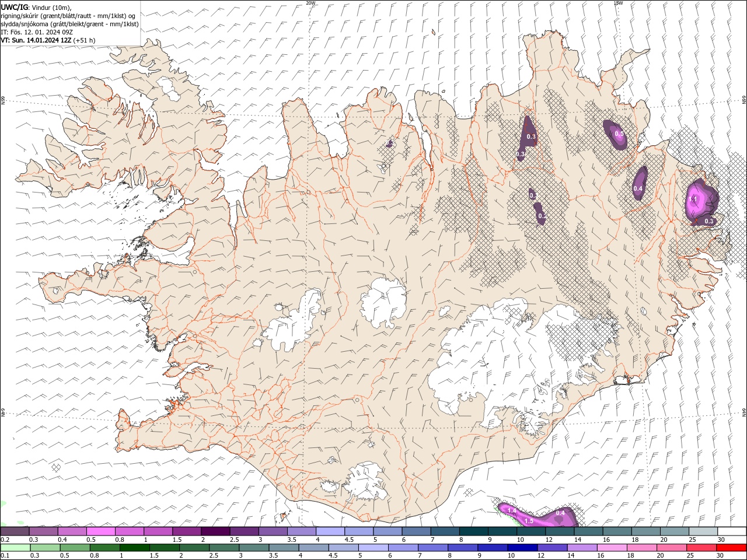747x560 pixels.
Task: Click the 1.5 value off the south coast
Action: click(x=529, y=520)
